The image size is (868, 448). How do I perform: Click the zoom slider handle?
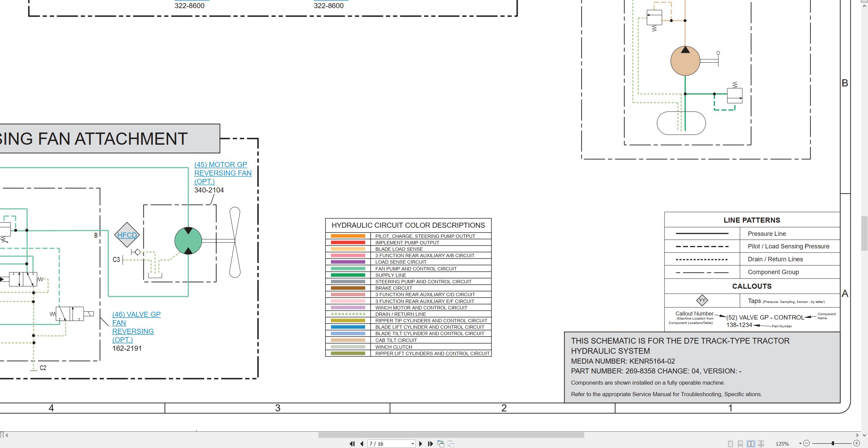(833, 443)
